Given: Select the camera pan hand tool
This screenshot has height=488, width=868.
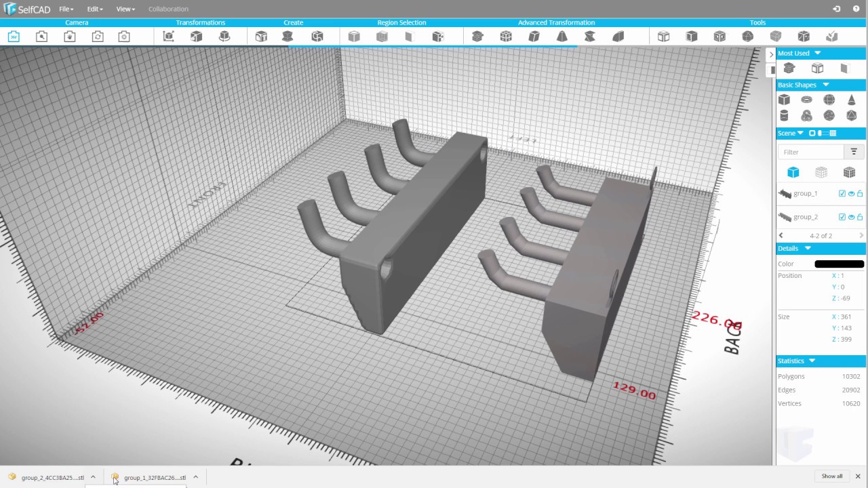Looking at the screenshot, I should (x=70, y=37).
